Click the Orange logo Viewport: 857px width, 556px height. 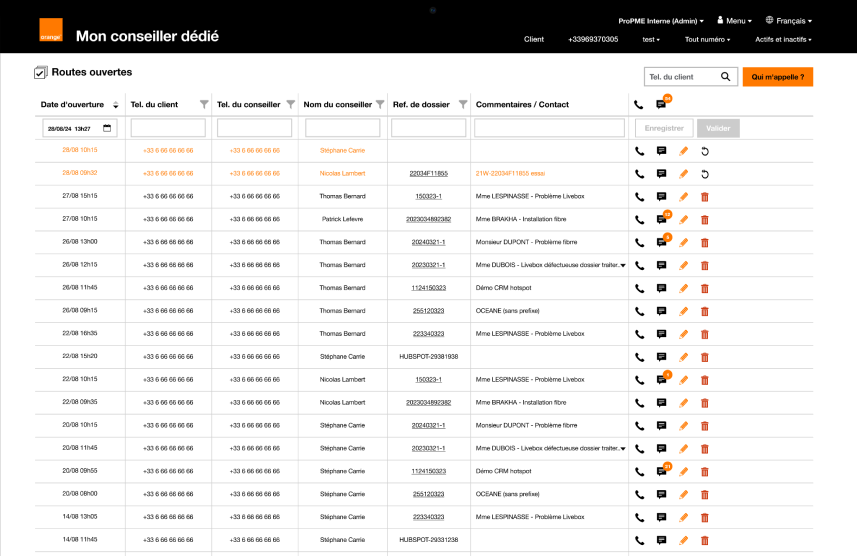click(51, 30)
